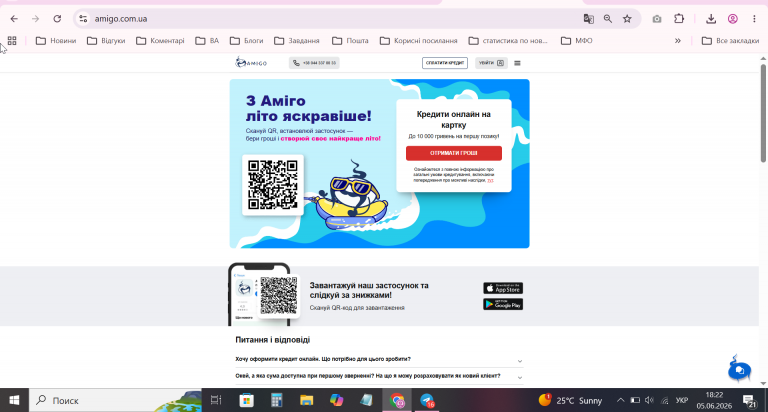The width and height of the screenshot is (768, 412).
Task: Open the Amigo chat widget
Action: tap(739, 369)
